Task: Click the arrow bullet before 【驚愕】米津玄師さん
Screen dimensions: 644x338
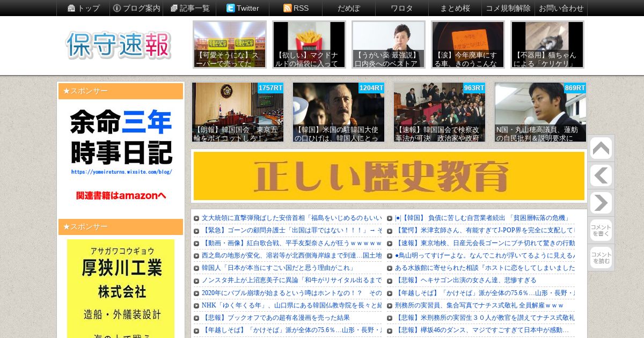Action: point(390,231)
